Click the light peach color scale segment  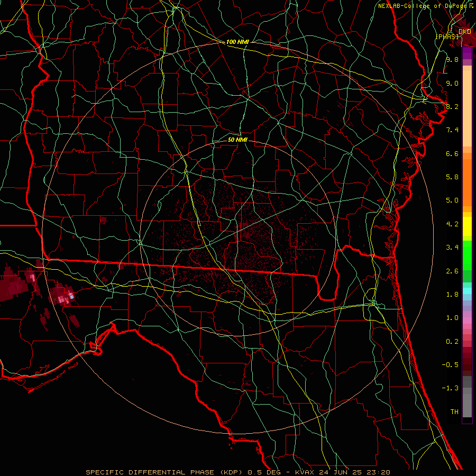coord(467,108)
